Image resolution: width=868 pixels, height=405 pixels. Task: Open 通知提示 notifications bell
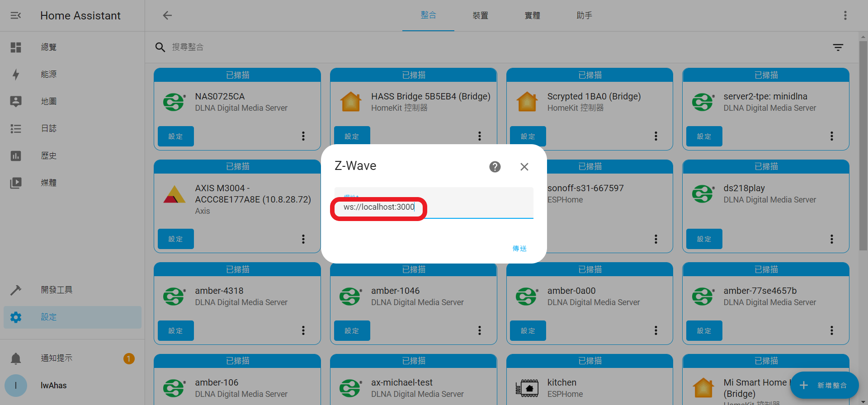click(72, 358)
